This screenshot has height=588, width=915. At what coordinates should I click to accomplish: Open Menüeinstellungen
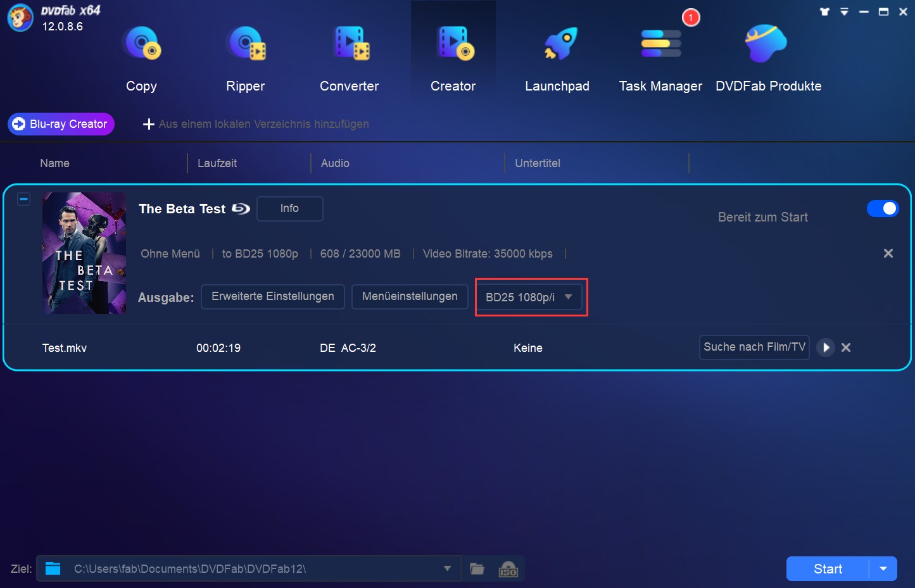(x=410, y=297)
